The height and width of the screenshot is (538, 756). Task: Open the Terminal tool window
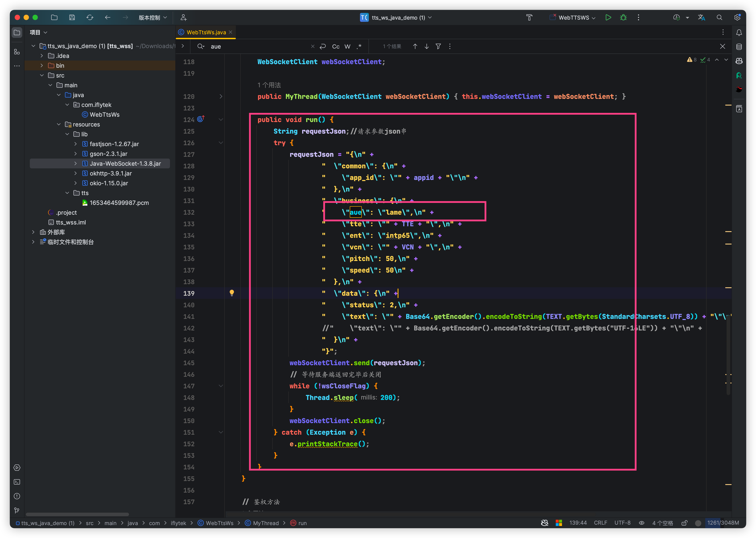click(x=17, y=482)
